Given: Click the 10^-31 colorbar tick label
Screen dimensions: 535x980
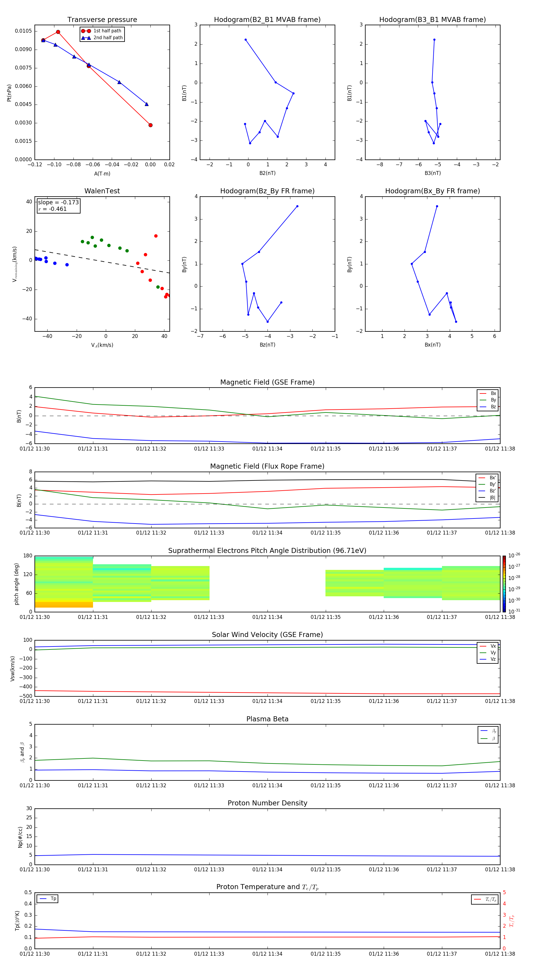Looking at the screenshot, I should coord(514,611).
